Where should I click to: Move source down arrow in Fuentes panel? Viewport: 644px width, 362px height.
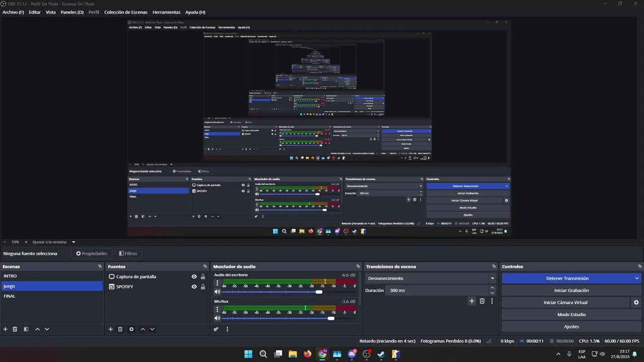(x=152, y=329)
